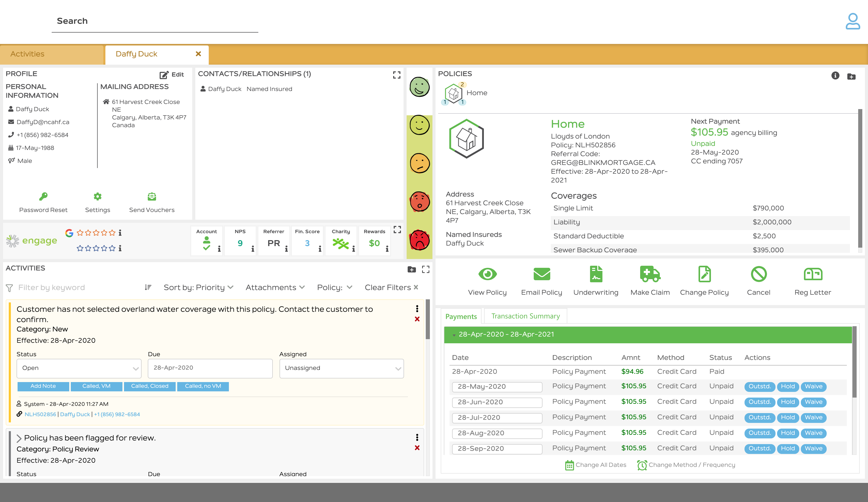Select the red angry face rating
Image resolution: width=868 pixels, height=502 pixels.
(419, 240)
